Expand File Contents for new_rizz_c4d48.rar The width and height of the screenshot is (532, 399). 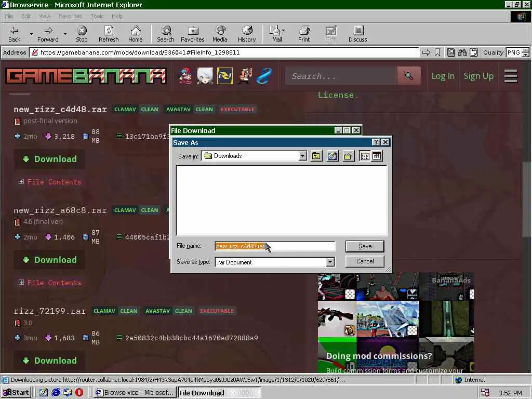click(x=50, y=182)
